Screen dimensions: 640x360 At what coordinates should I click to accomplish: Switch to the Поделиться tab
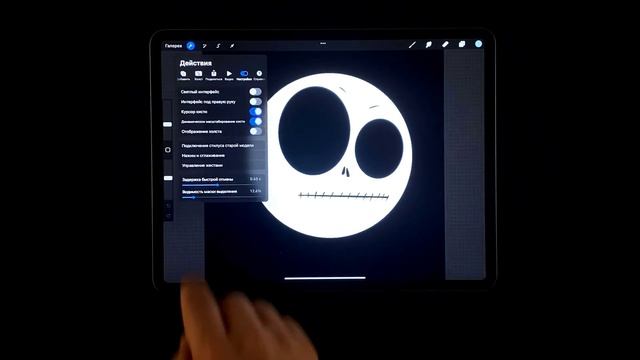click(213, 75)
